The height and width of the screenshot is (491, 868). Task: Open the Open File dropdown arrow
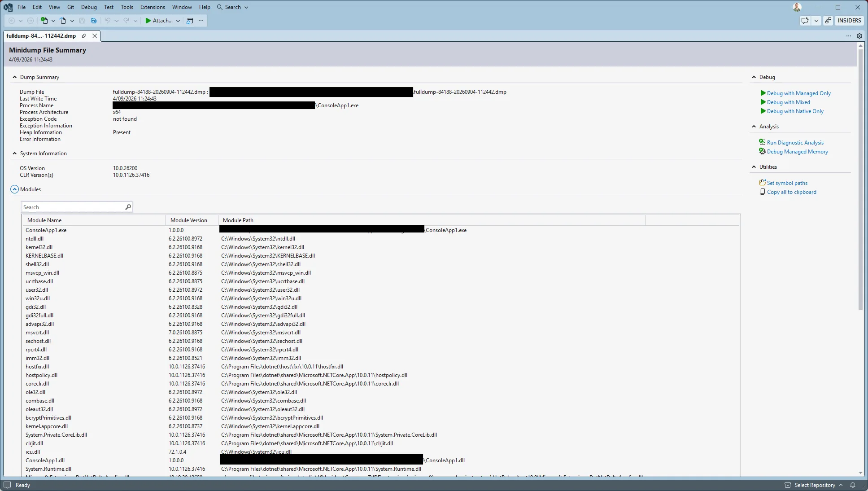pos(72,21)
